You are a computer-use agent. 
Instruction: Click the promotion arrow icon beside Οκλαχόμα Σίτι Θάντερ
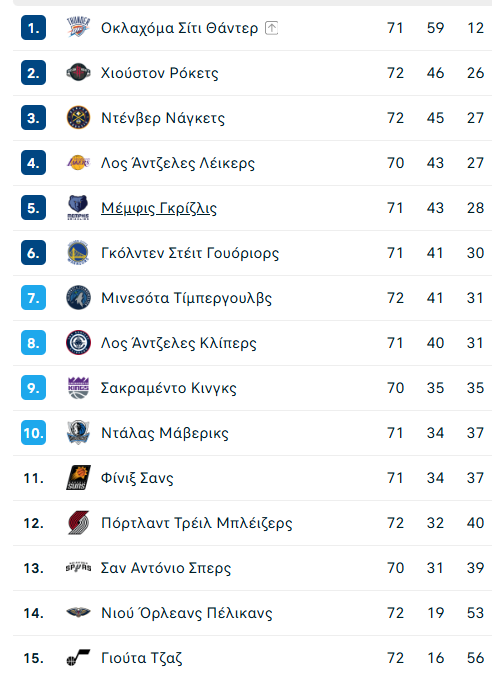coord(271,28)
